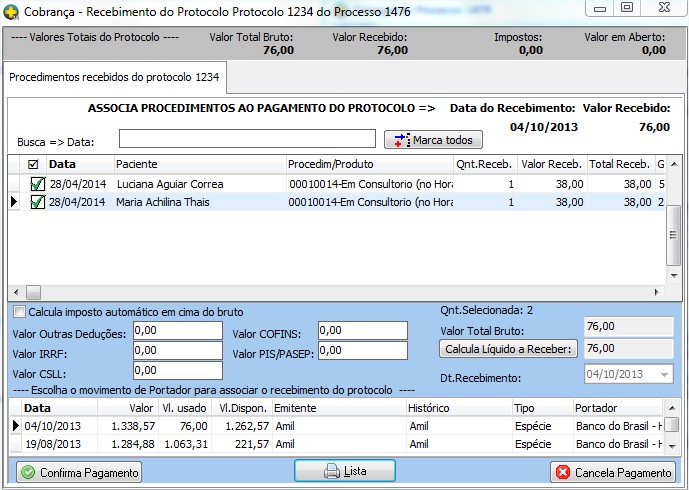Uncheck Luciana Aguiar Correa row checkbox
This screenshot has height=490, width=689.
point(37,184)
